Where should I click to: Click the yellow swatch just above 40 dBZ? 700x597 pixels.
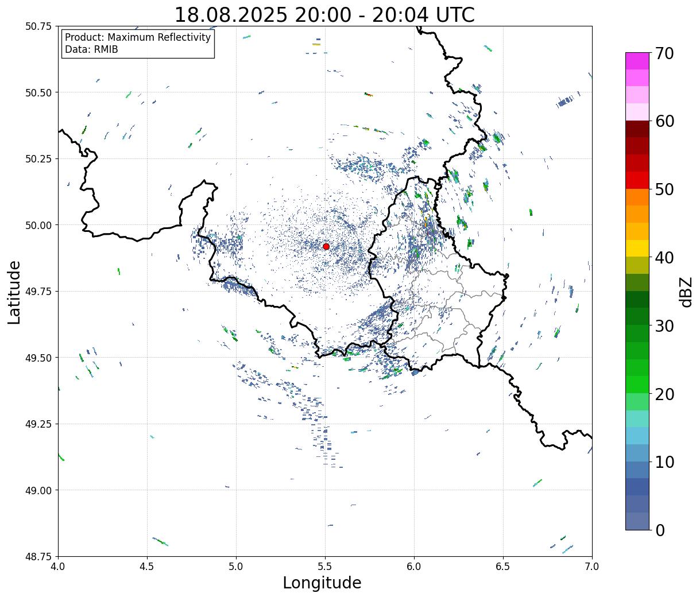(637, 249)
